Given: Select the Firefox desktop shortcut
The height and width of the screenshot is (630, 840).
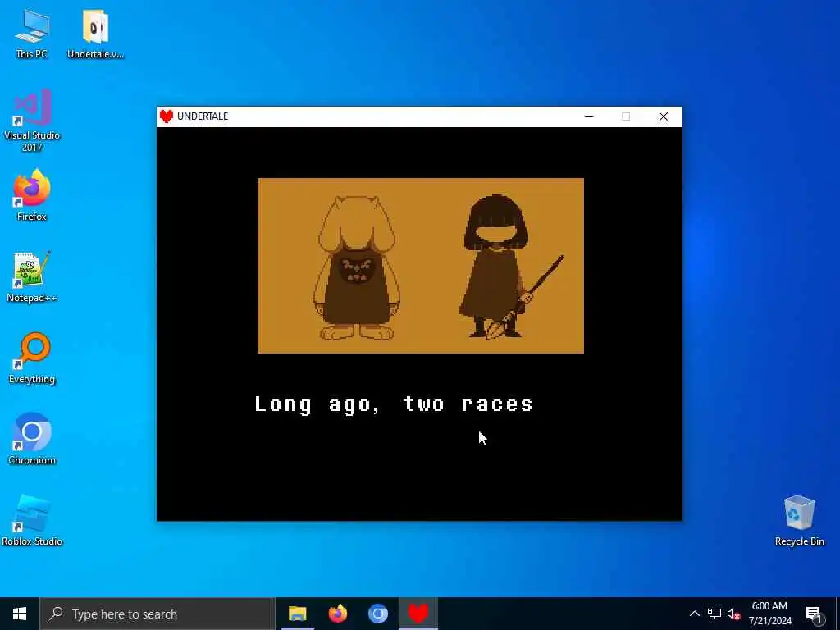Looking at the screenshot, I should [x=32, y=195].
